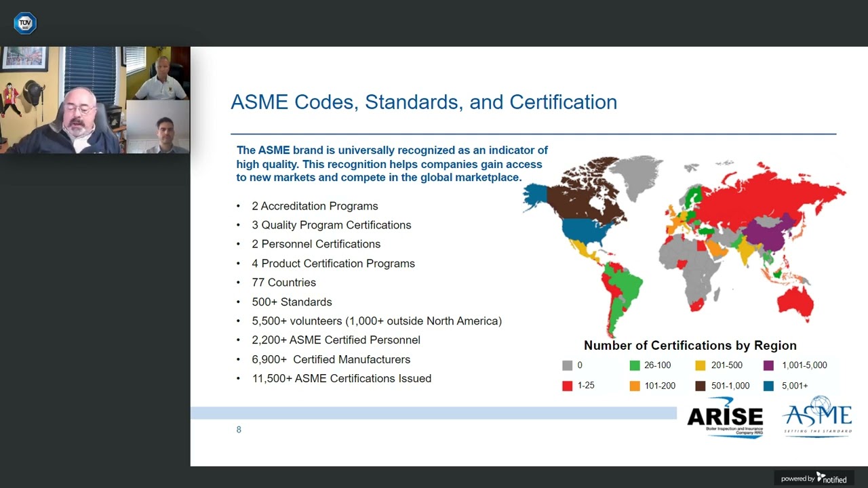Click the green '26-100' legend swatch

tap(635, 365)
